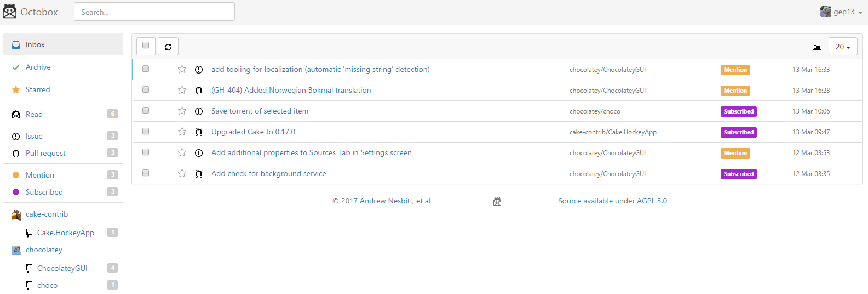Check the 'Save torrent of selected item' checkbox

(x=146, y=110)
